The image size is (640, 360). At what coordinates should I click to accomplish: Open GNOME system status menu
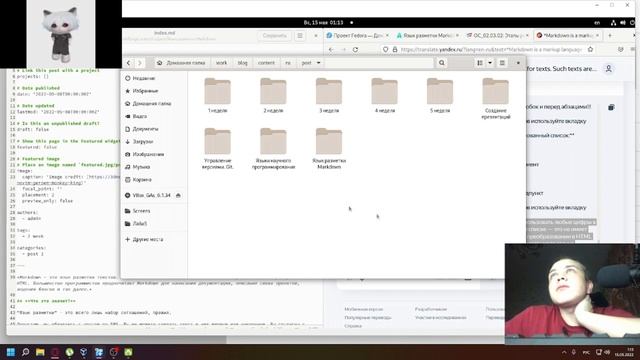click(x=622, y=23)
